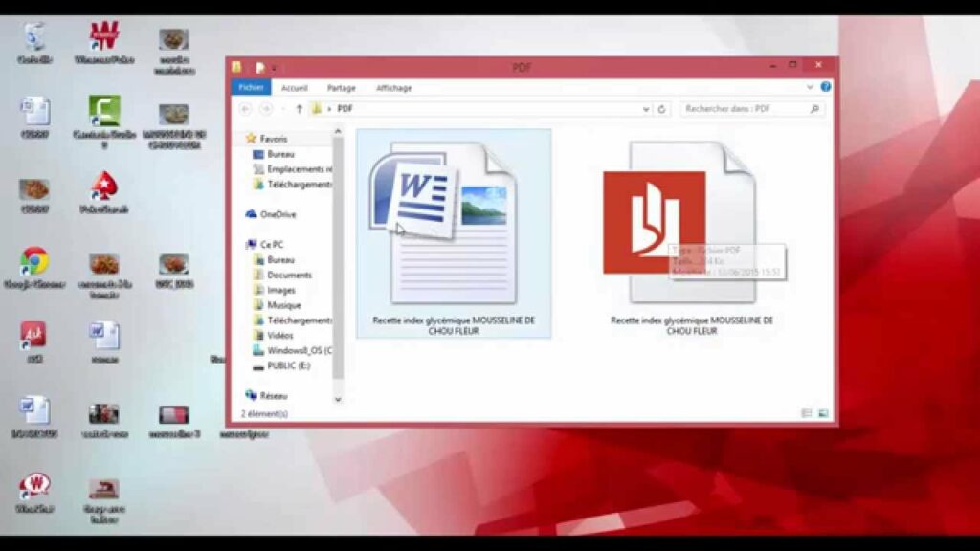Switch to large icons view toggle
This screenshot has height=551, width=980.
pos(822,413)
